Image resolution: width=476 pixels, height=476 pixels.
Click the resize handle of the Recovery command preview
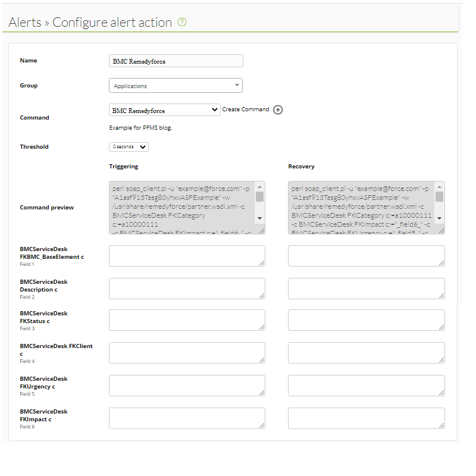(441, 231)
